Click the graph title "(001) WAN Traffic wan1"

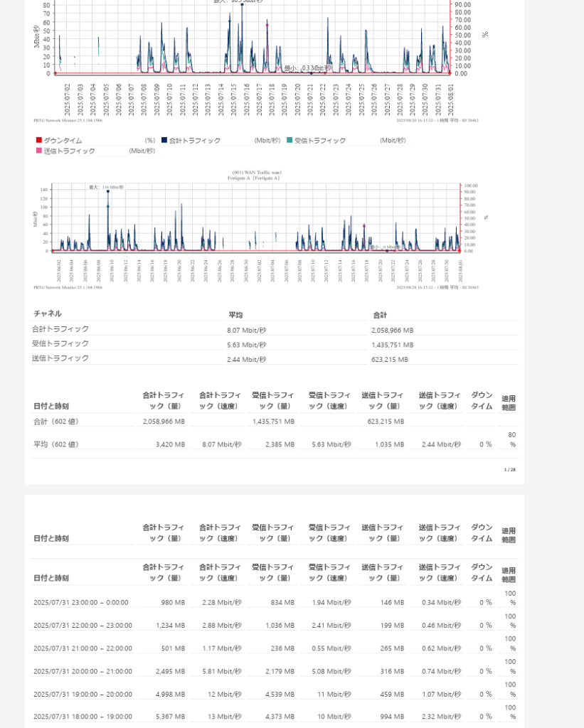click(x=257, y=172)
